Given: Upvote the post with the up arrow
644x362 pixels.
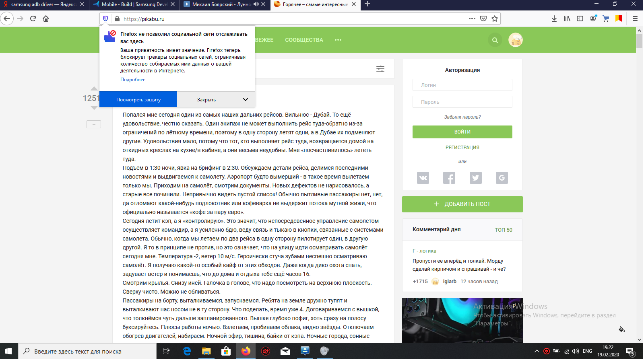Looking at the screenshot, I should [94, 88].
